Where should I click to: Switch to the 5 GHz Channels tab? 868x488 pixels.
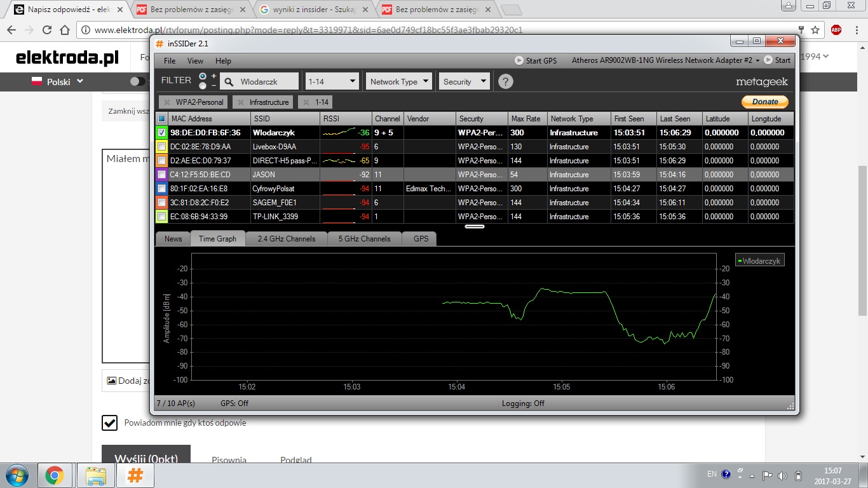pos(365,239)
